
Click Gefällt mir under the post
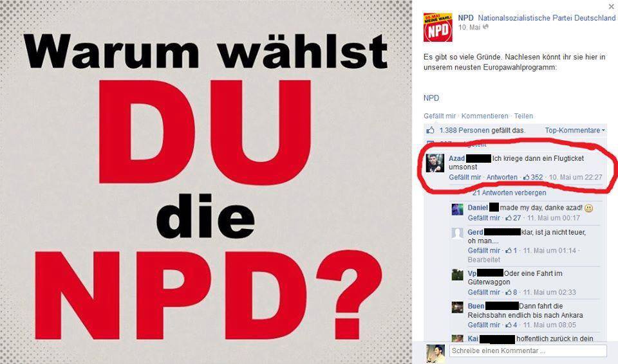point(440,116)
